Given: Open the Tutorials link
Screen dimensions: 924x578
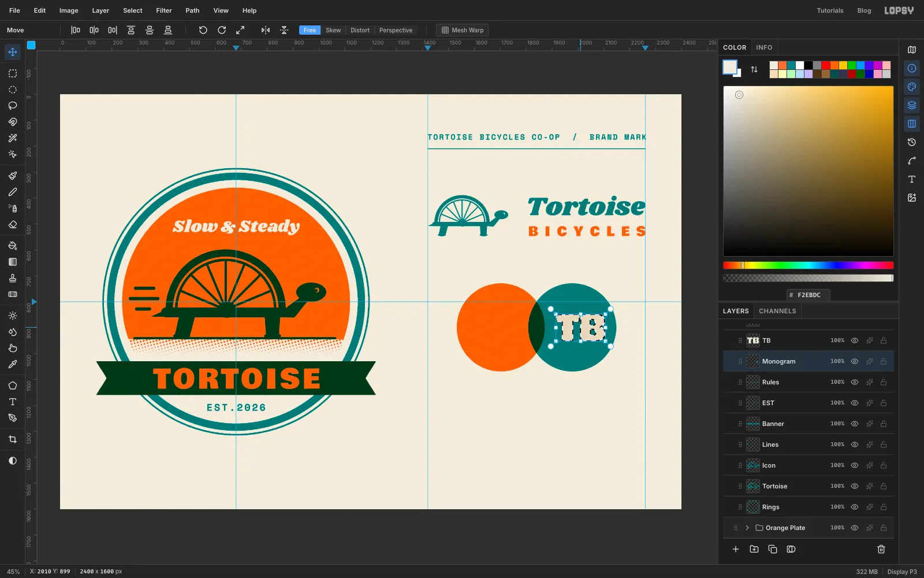Looking at the screenshot, I should (x=830, y=10).
